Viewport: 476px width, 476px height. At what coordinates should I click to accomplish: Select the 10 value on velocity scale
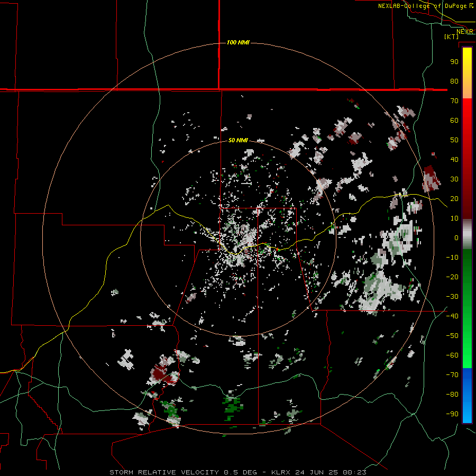454,218
